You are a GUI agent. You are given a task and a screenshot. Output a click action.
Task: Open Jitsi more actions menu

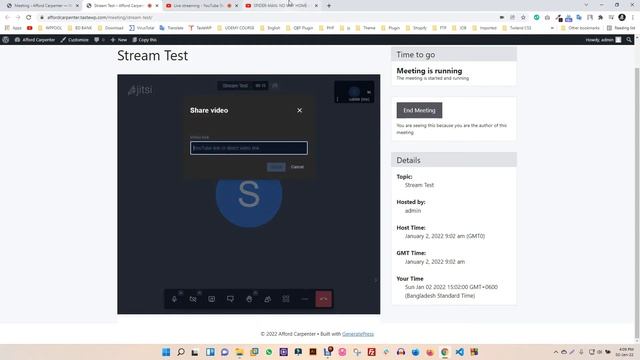coord(304,299)
